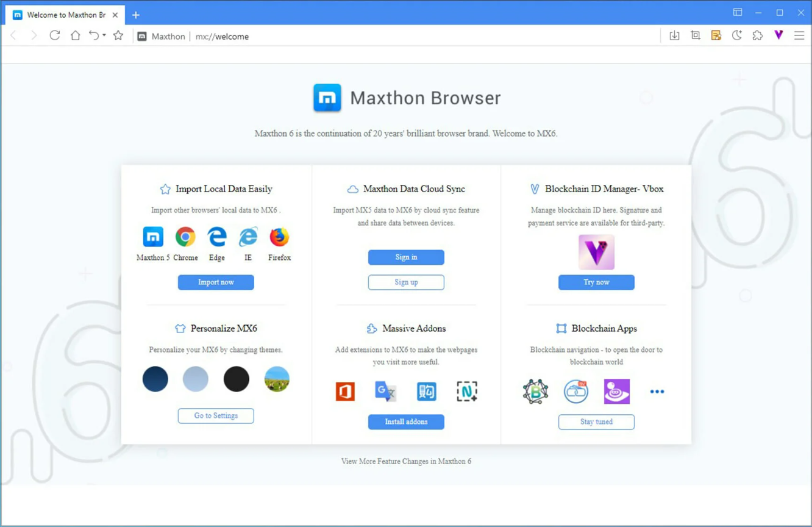Click the back navigation arrow
Screen dimensions: 812x527
tap(13, 36)
